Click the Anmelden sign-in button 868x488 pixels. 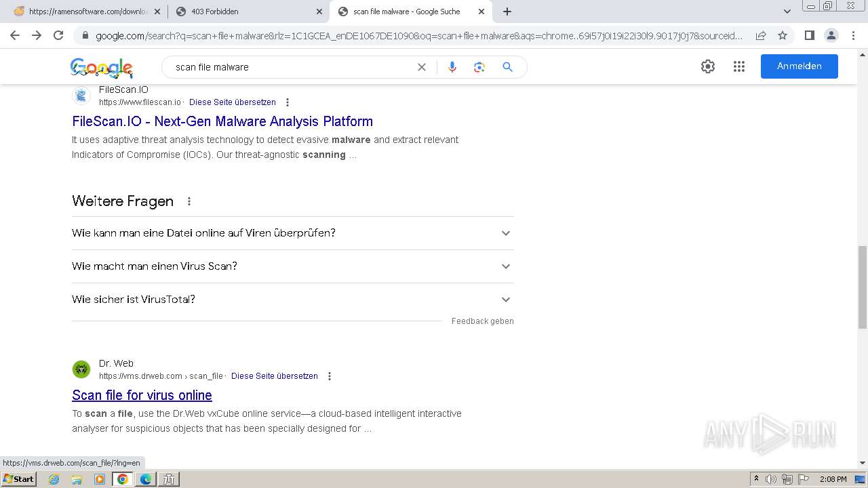pos(800,66)
